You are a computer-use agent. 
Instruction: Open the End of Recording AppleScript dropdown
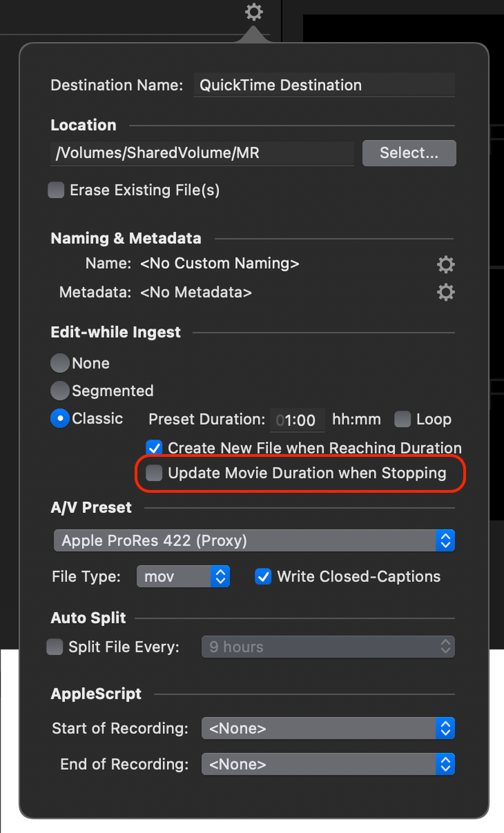(328, 765)
